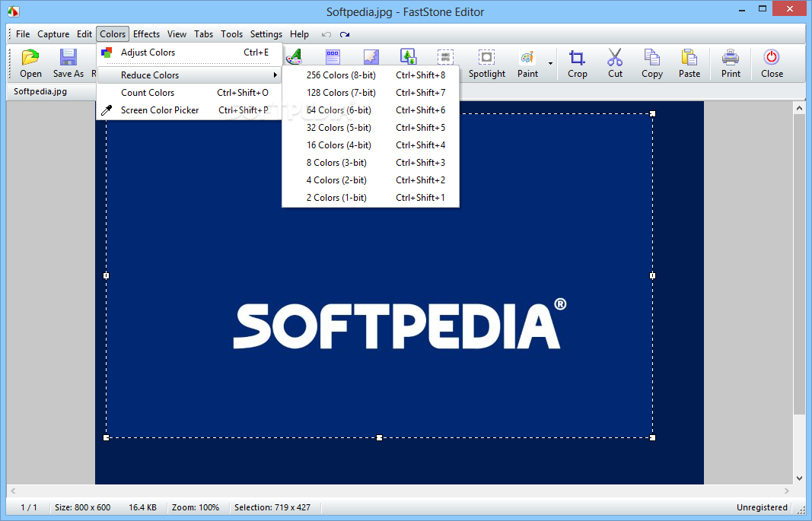Click horizontal scrollbar left arrow

click(13, 491)
